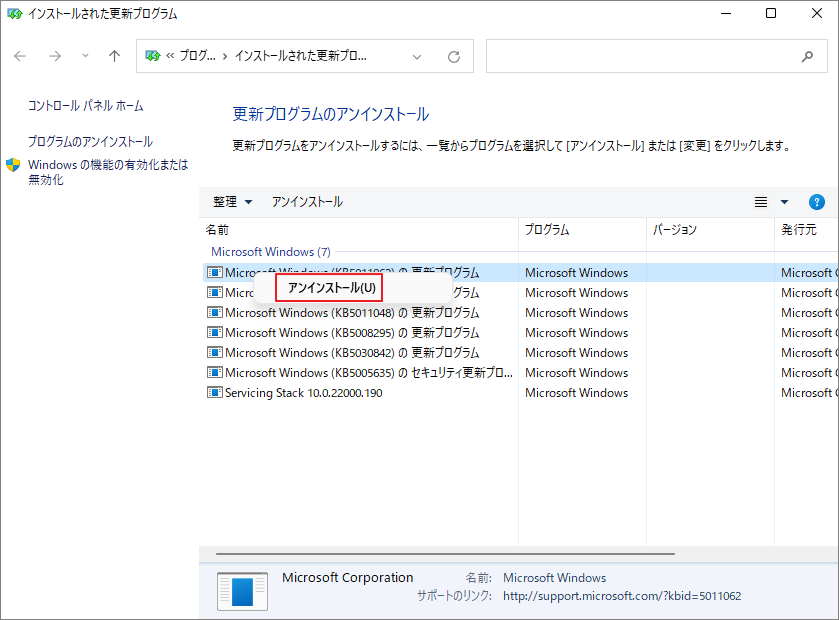Refresh the page using the refresh icon
The width and height of the screenshot is (839, 620).
[455, 56]
